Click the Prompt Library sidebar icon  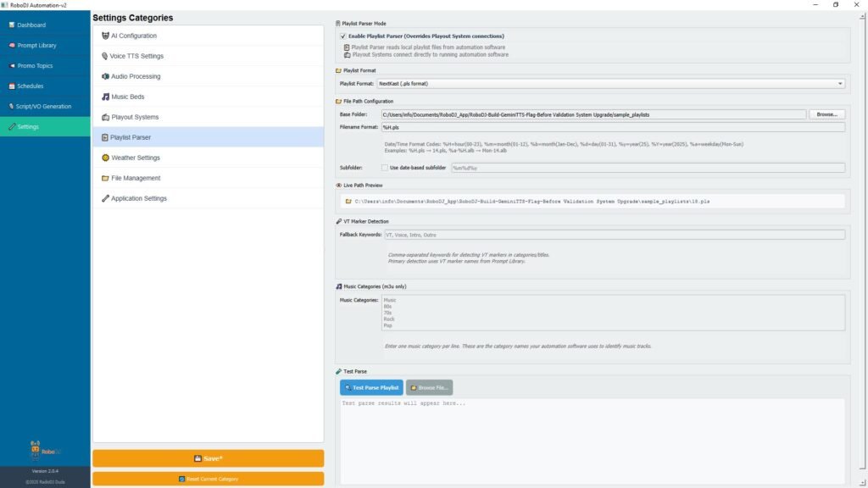click(12, 46)
